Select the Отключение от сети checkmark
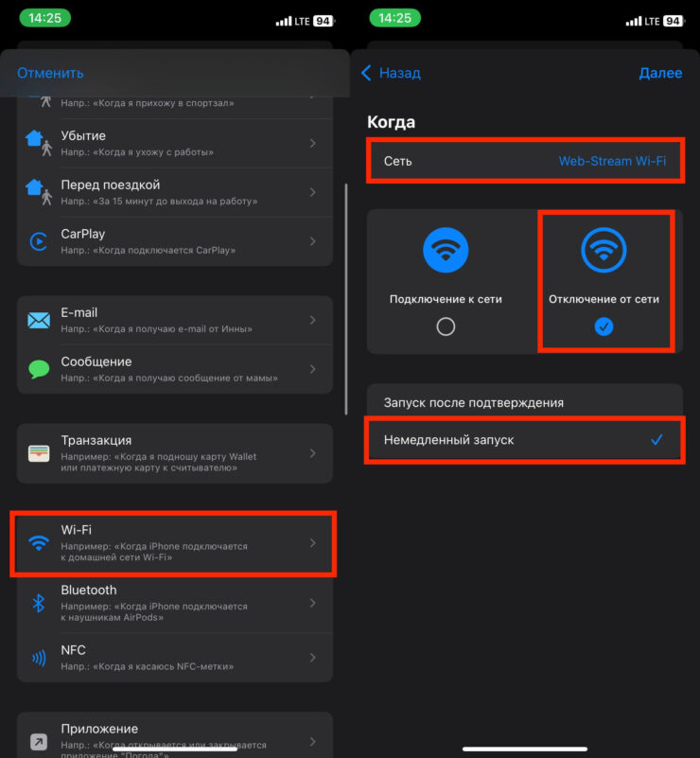The width and height of the screenshot is (700, 758). pyautogui.click(x=604, y=326)
